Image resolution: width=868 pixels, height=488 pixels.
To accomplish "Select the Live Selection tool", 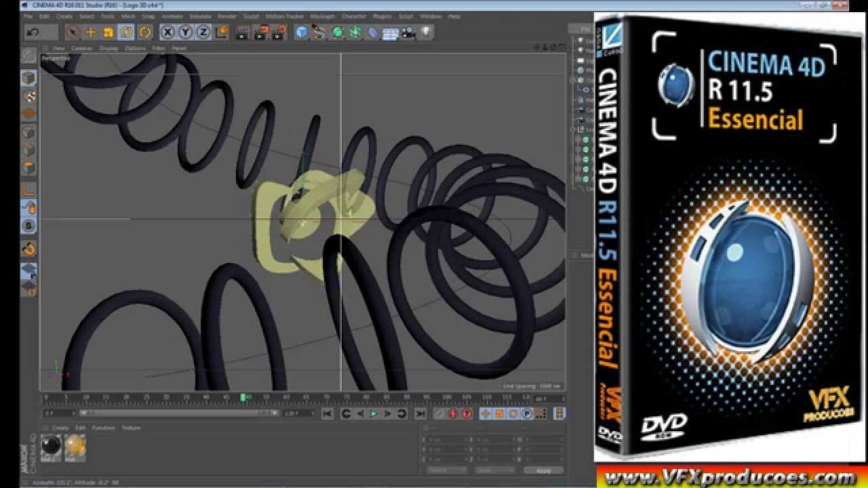I will click(73, 32).
